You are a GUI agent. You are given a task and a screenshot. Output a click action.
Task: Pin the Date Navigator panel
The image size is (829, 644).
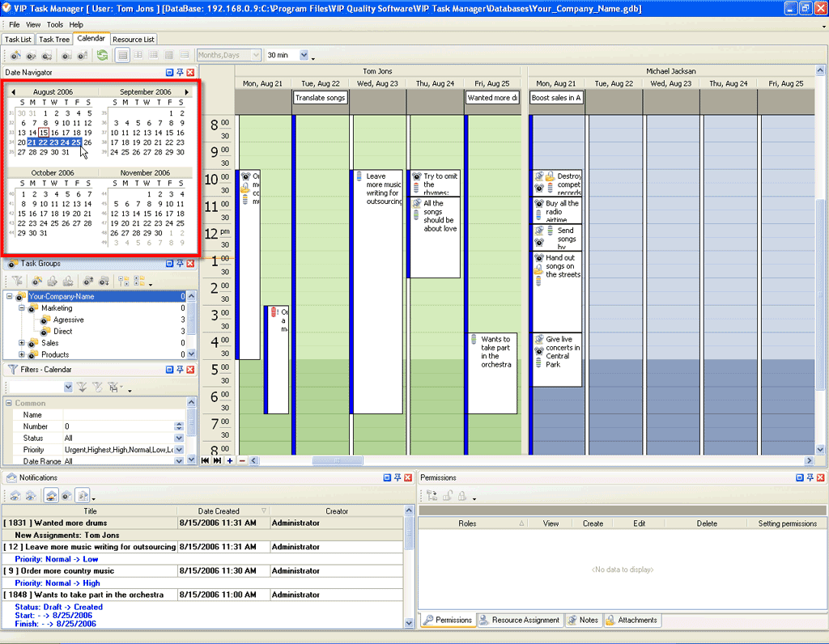[180, 73]
